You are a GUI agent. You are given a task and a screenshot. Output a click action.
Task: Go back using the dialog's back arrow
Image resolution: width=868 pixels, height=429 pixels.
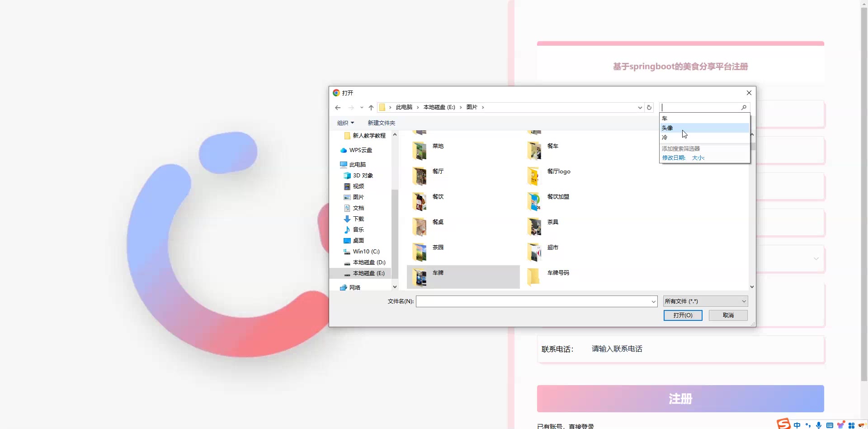tap(338, 108)
